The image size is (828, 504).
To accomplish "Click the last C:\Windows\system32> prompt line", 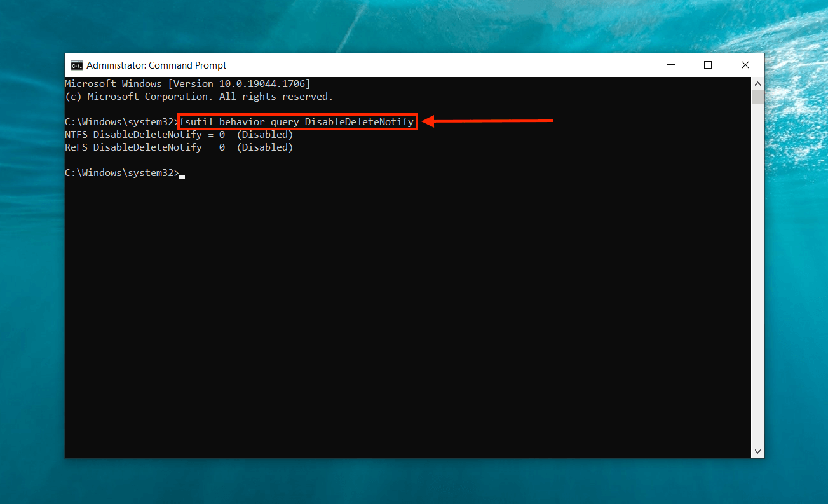I will tap(125, 173).
